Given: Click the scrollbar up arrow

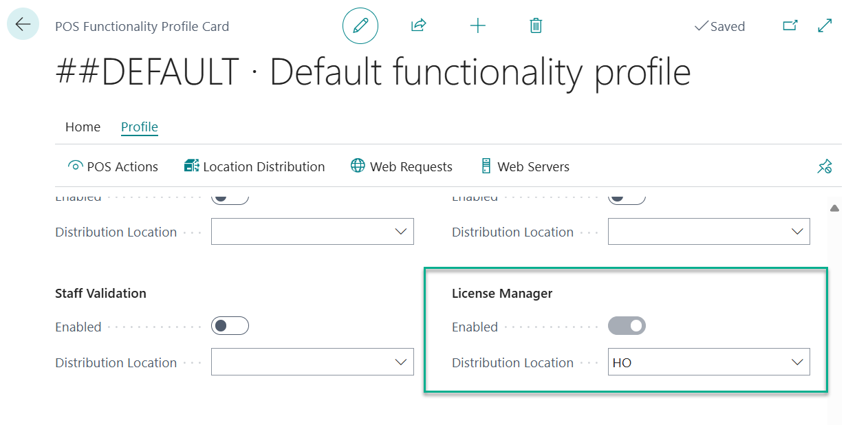Looking at the screenshot, I should tap(834, 208).
